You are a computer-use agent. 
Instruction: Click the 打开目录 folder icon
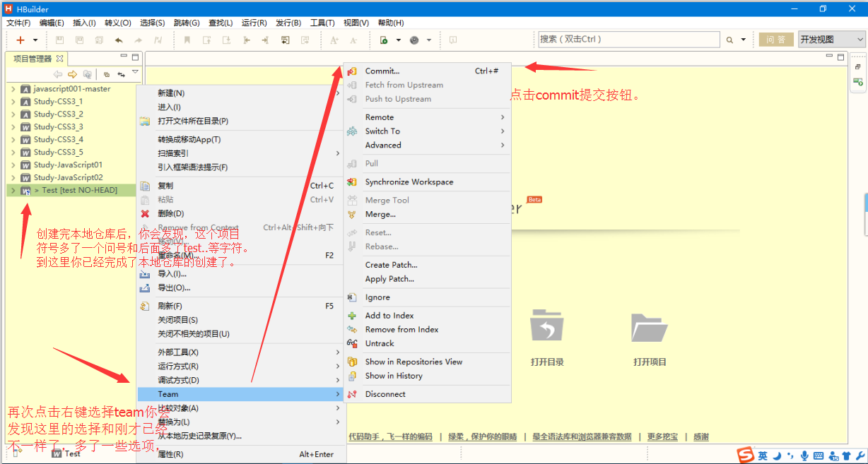pos(546,326)
